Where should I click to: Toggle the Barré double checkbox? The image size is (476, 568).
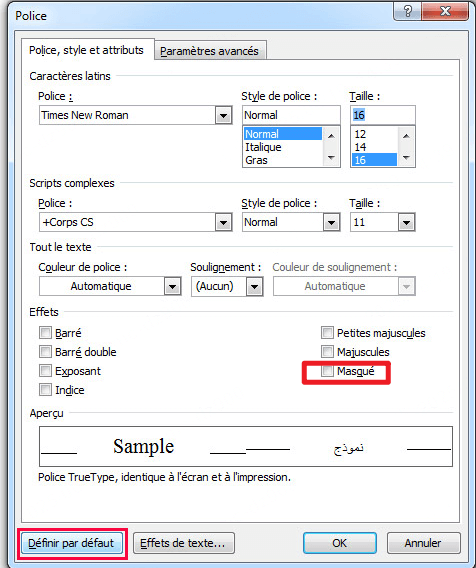45,351
